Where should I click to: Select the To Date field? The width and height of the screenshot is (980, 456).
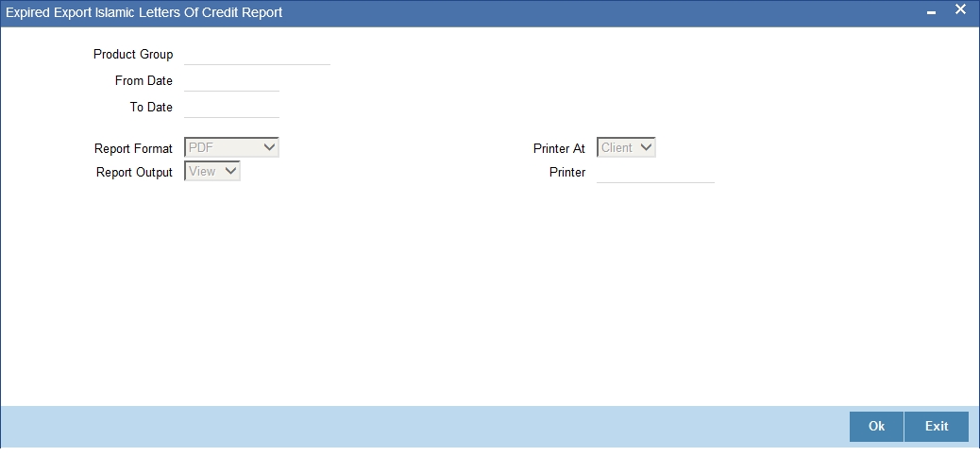[232, 108]
